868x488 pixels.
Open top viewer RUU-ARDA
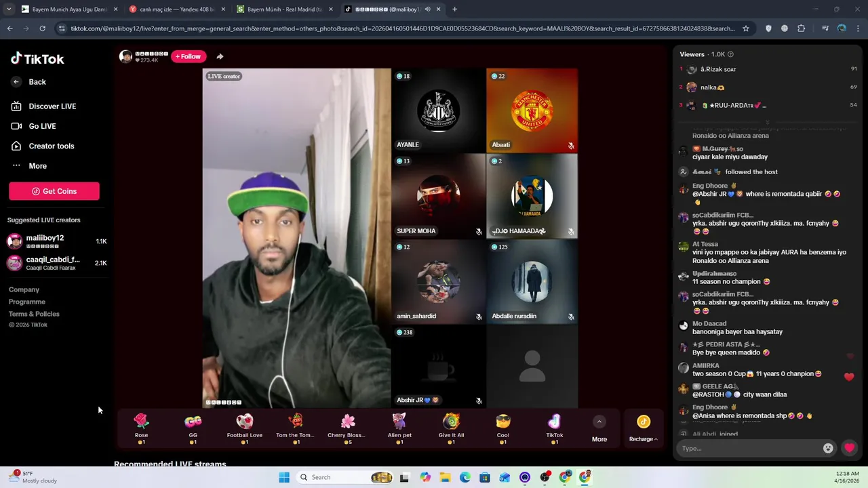tap(769, 106)
